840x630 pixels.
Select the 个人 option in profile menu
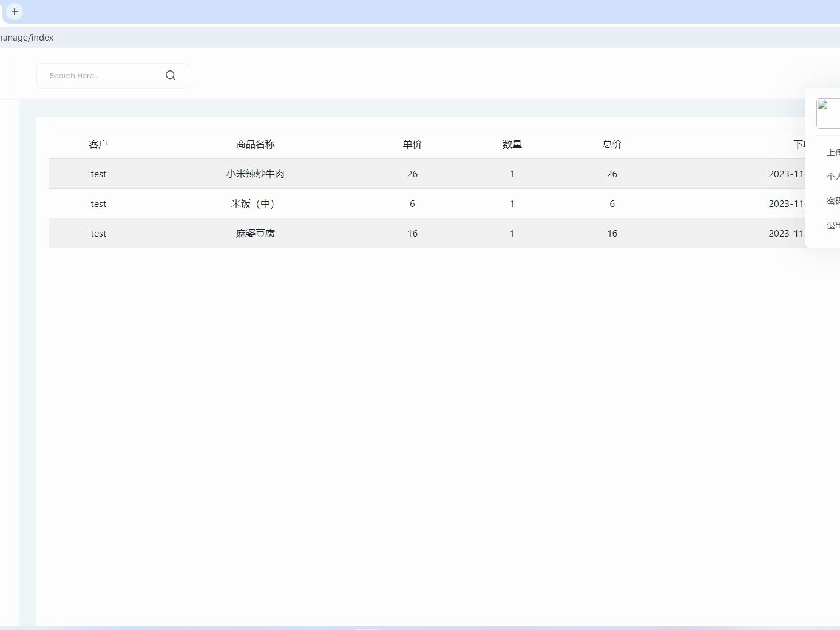(832, 177)
